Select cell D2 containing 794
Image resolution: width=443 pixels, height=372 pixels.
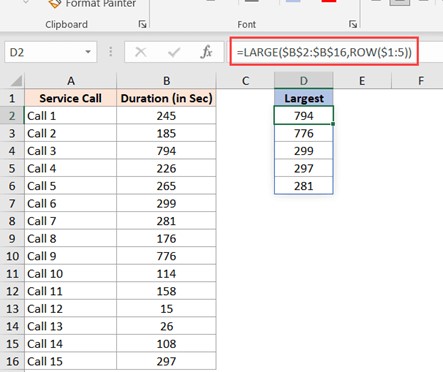pyautogui.click(x=304, y=116)
